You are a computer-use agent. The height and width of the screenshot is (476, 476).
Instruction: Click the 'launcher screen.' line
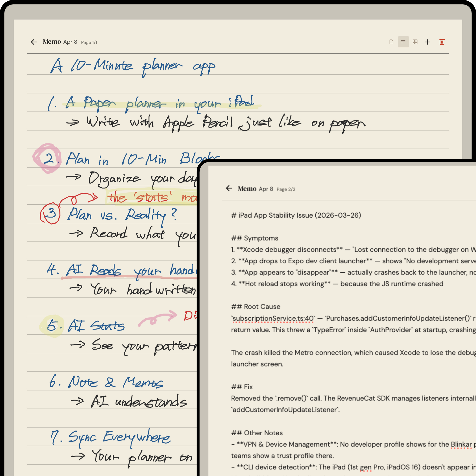coord(257,364)
